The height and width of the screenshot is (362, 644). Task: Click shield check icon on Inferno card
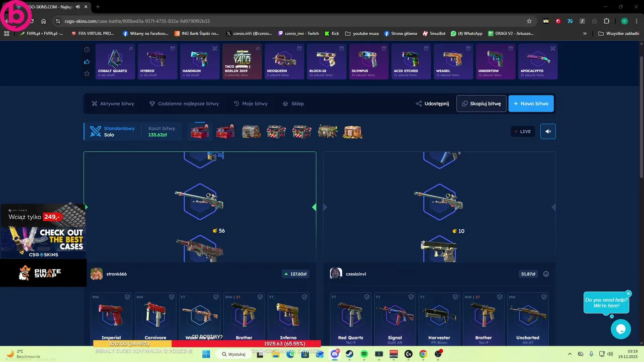(x=304, y=297)
